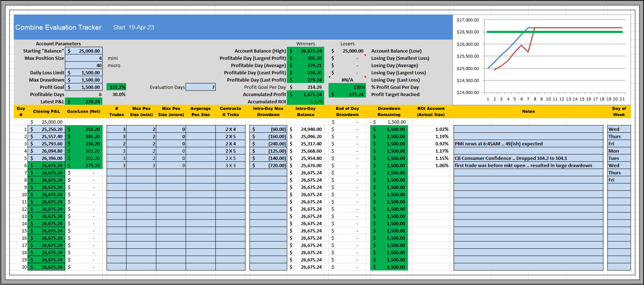Viewport: 644px width, 285px height.
Task: Select the Combine Evaluation Tracker title
Action: tap(58, 27)
